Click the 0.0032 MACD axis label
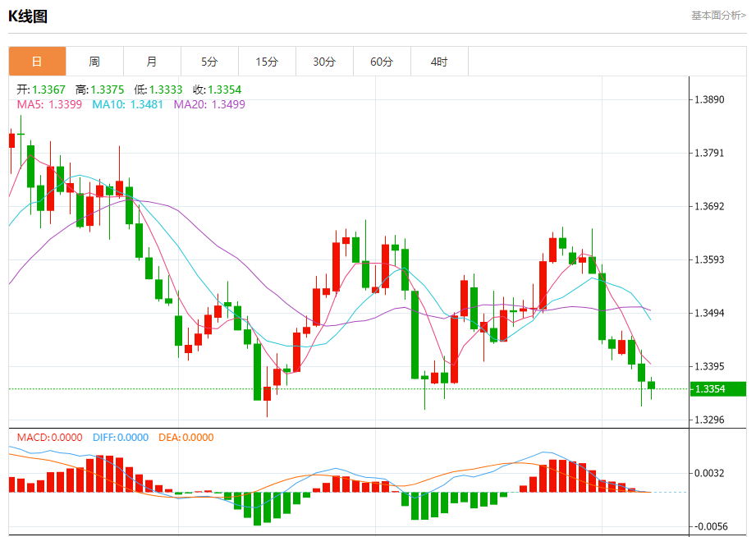 [709, 473]
